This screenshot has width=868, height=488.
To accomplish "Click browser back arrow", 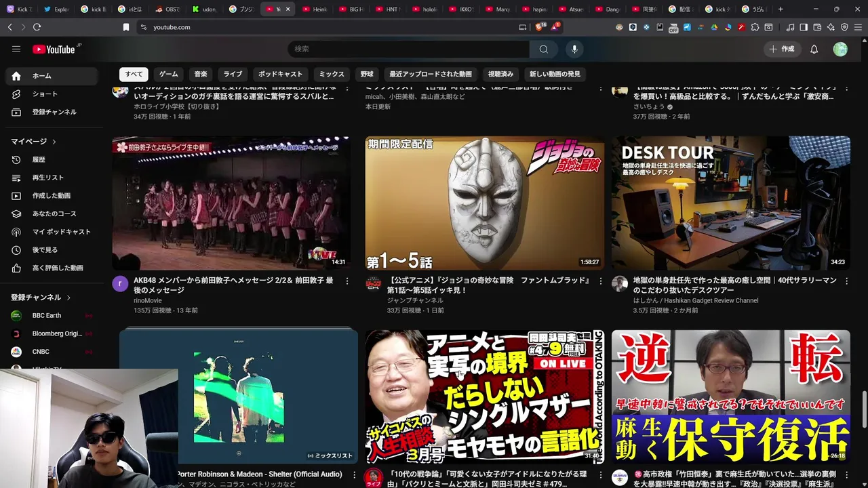I will (10, 27).
